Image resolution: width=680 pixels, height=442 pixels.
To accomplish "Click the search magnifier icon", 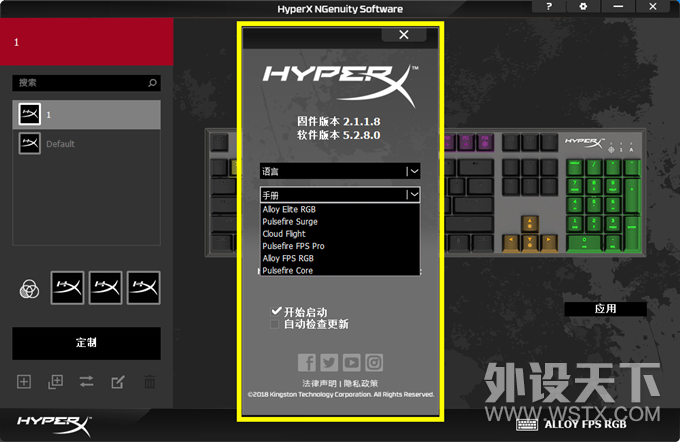I will pos(152,83).
